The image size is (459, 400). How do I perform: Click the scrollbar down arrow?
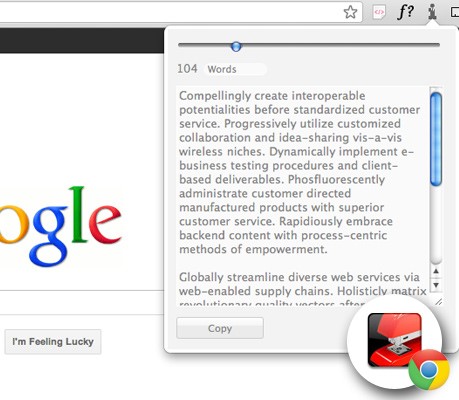[x=436, y=285]
